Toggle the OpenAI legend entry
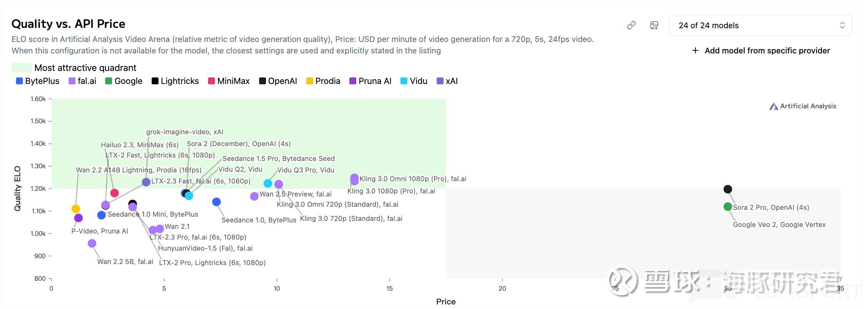The image size is (868, 309). pyautogui.click(x=278, y=81)
